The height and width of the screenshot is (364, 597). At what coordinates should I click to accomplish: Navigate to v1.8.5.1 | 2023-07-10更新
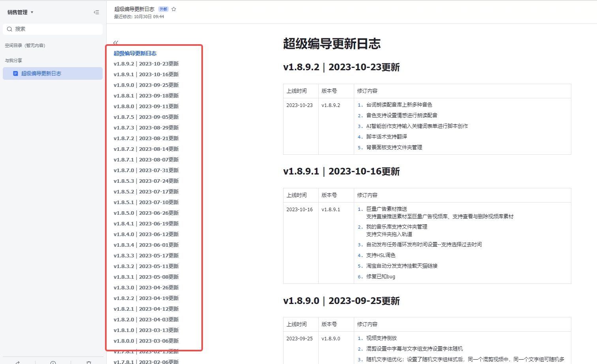click(146, 202)
